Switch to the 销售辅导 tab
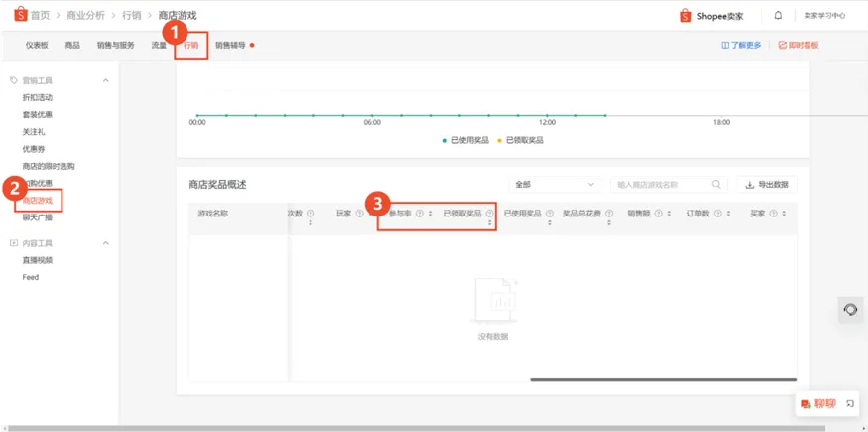This screenshot has width=868, height=432. 230,46
